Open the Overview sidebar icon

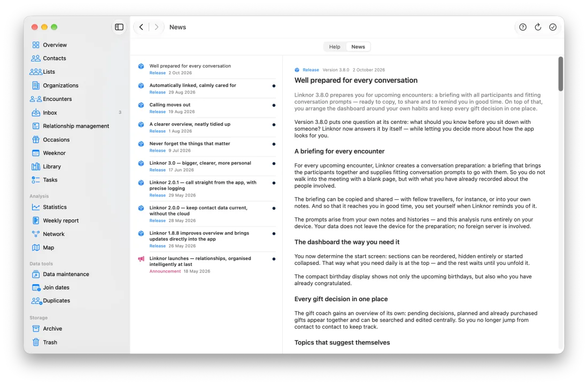(x=36, y=45)
